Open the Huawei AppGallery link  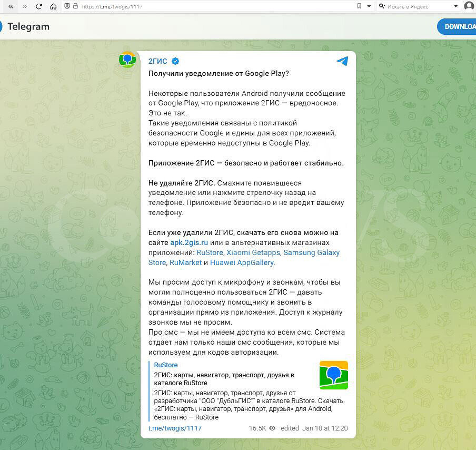pyautogui.click(x=242, y=262)
